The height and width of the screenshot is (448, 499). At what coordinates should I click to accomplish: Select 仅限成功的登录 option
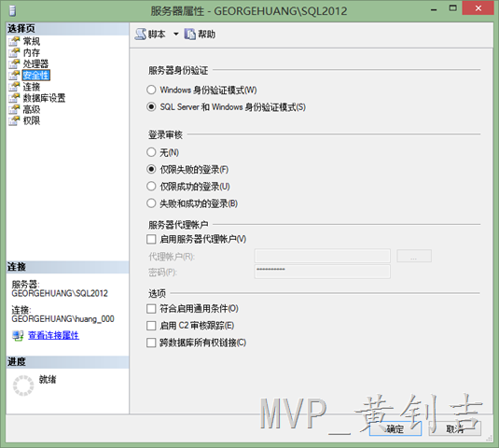coord(151,186)
